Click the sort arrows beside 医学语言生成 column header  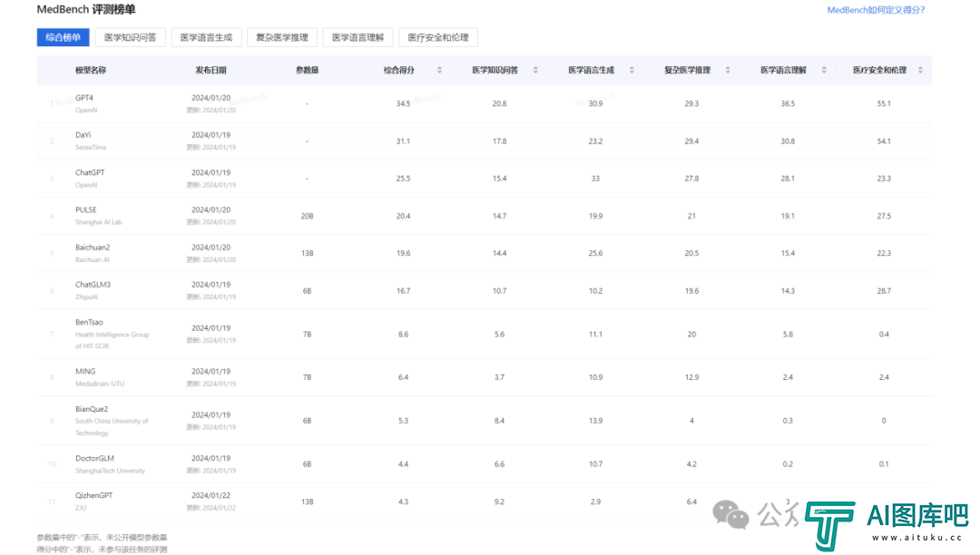tap(632, 70)
